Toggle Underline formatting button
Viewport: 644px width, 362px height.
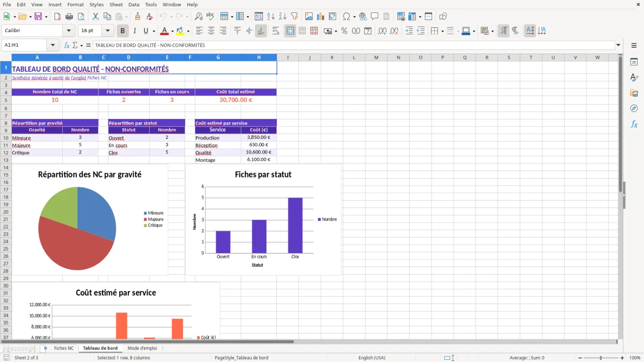tap(145, 31)
